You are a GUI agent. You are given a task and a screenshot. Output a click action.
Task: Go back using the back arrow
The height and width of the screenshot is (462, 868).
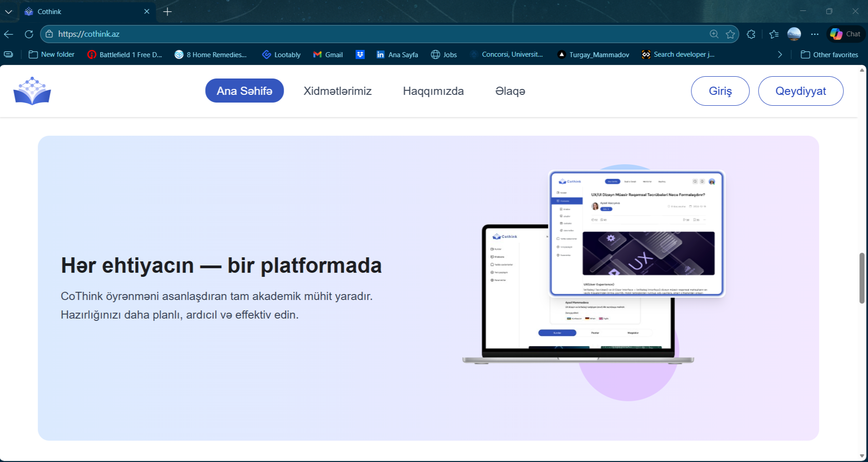click(x=9, y=34)
